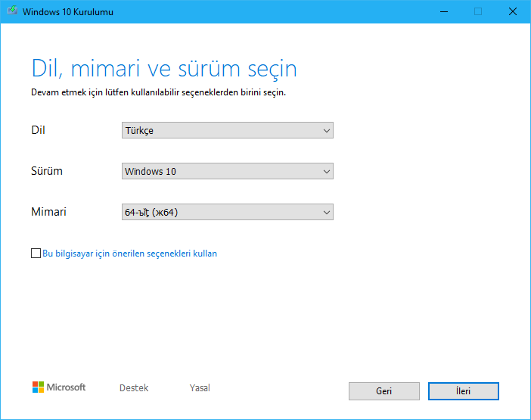Close the Windows 10 Kurulumu window
This screenshot has height=420, width=531.
point(513,11)
